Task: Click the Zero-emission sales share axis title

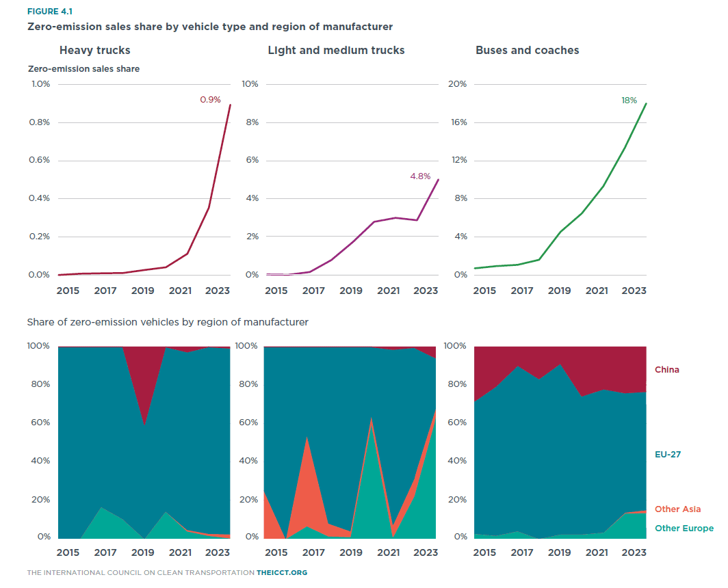Action: 83,69
